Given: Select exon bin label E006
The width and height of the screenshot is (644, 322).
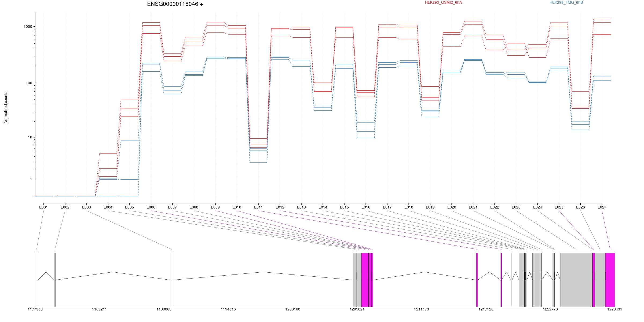Looking at the screenshot, I should tap(151, 207).
